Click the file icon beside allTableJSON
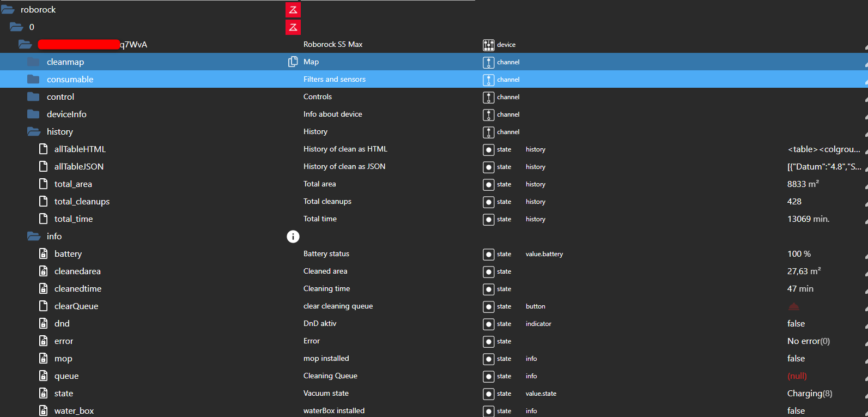Image resolution: width=868 pixels, height=417 pixels. [44, 166]
